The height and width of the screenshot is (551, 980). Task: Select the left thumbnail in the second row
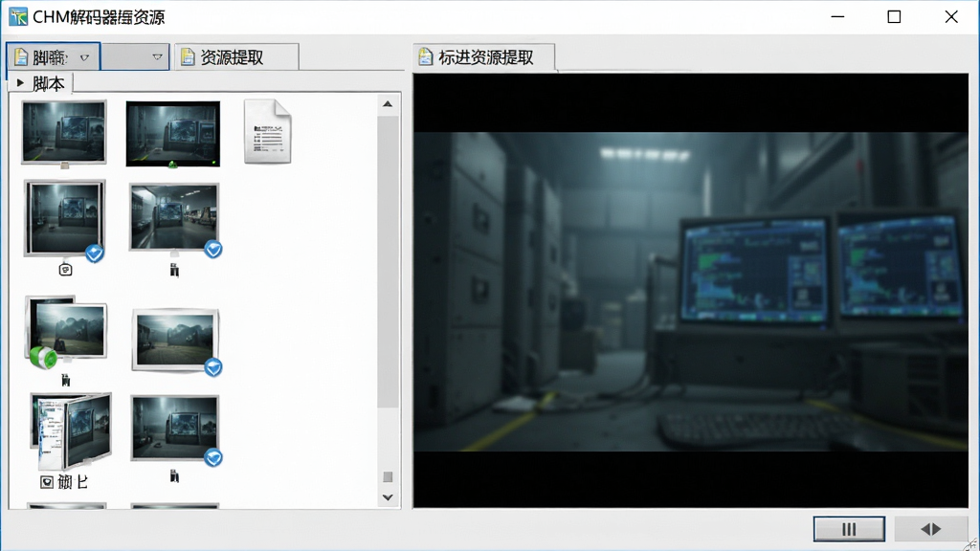coord(64,218)
